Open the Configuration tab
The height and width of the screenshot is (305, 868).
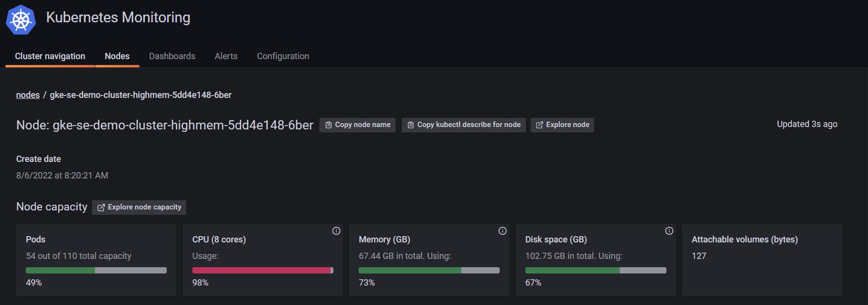click(x=283, y=56)
